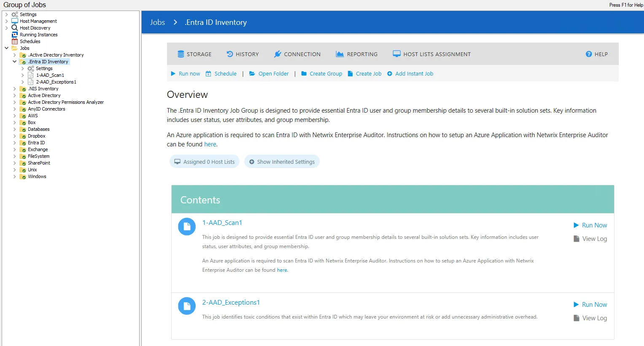The height and width of the screenshot is (346, 644).
Task: Click the Create Group link
Action: (x=326, y=73)
